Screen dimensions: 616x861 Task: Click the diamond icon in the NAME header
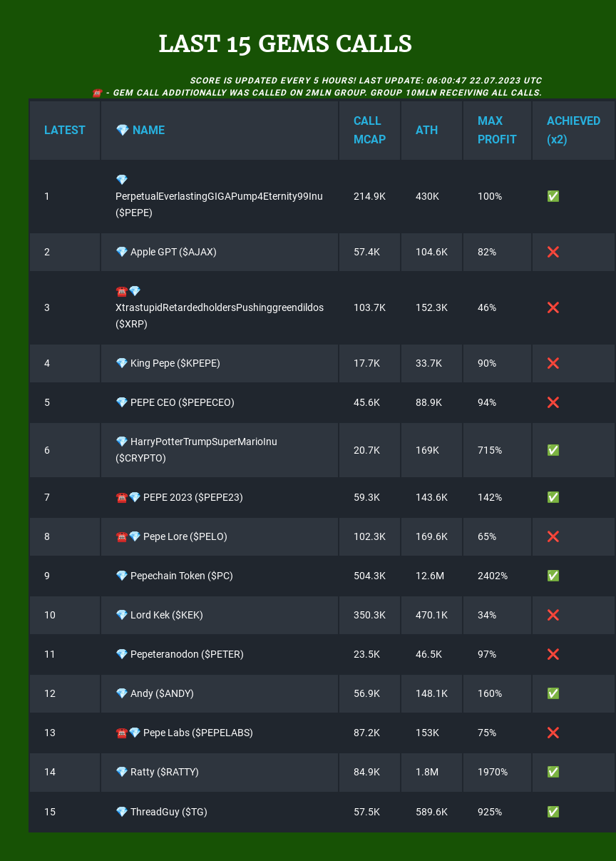[x=122, y=130]
